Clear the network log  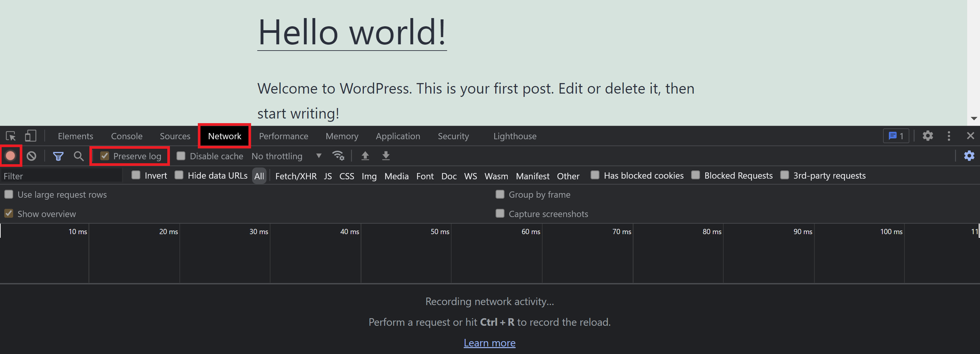coord(32,156)
